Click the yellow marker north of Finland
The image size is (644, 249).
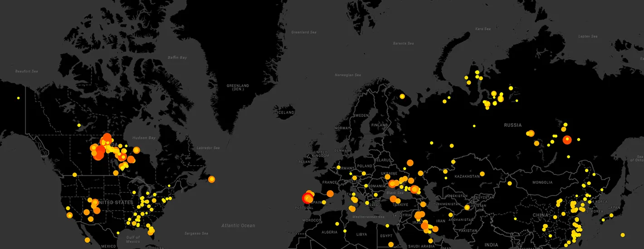(x=402, y=96)
